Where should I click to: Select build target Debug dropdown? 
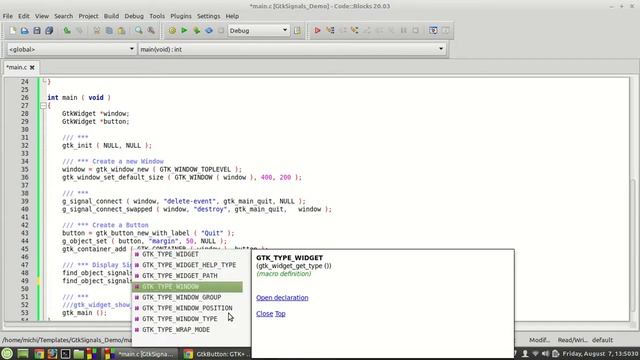258,31
